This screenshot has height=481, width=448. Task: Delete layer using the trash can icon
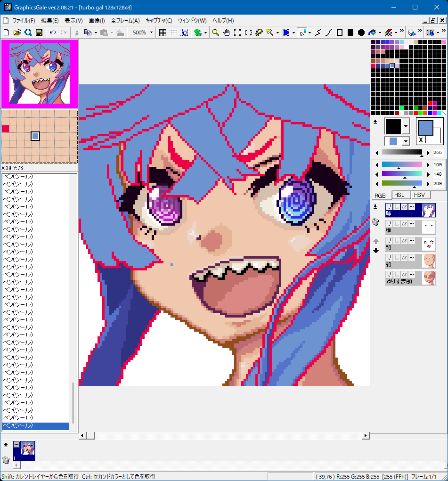click(x=375, y=222)
